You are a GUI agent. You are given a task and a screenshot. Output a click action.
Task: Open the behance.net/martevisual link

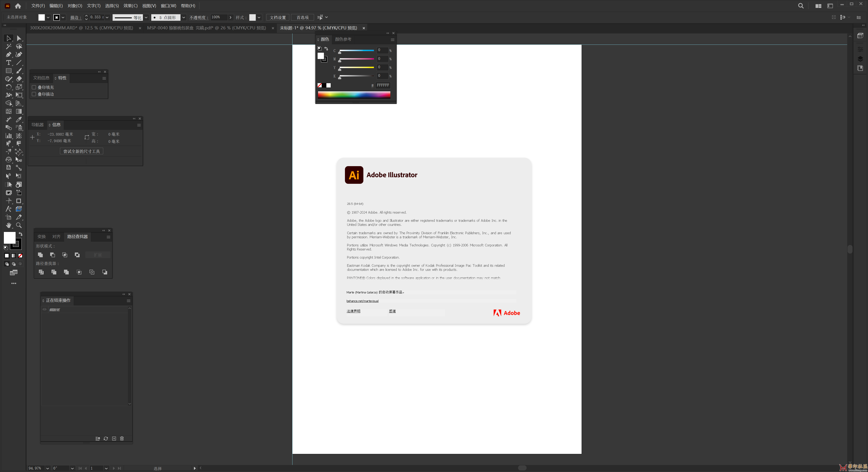[x=362, y=301]
